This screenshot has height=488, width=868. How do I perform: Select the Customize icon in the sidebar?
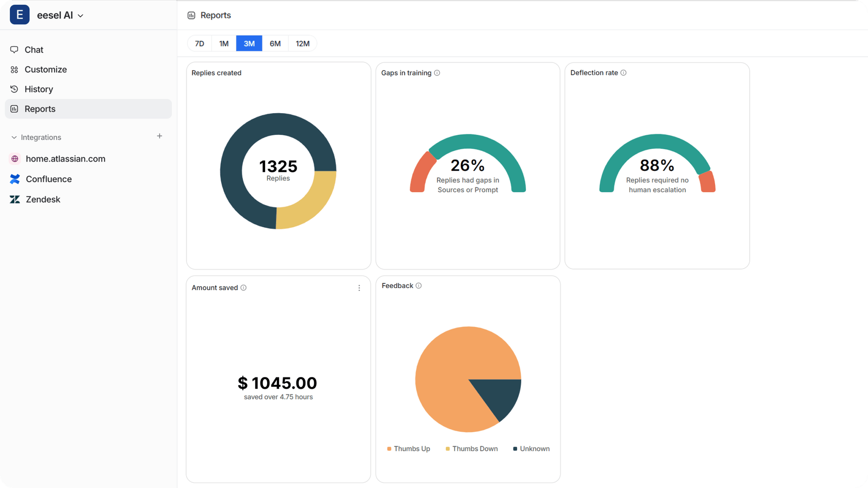[14, 69]
